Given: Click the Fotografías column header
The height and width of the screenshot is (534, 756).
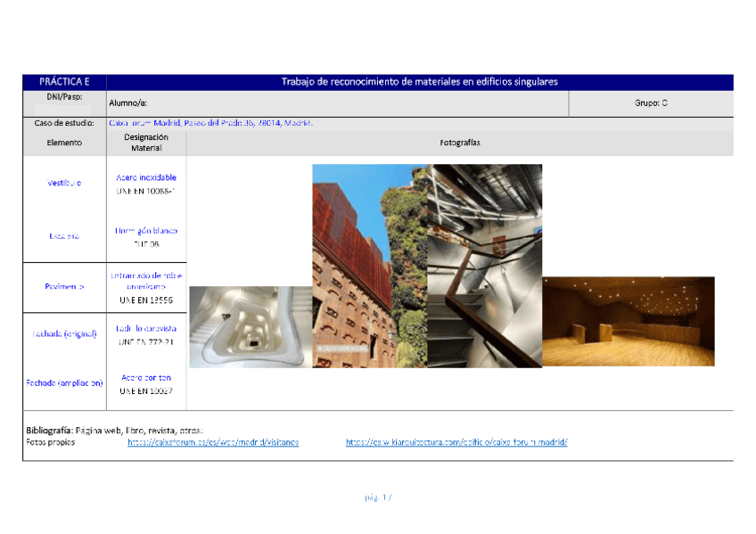Looking at the screenshot, I should point(459,143).
